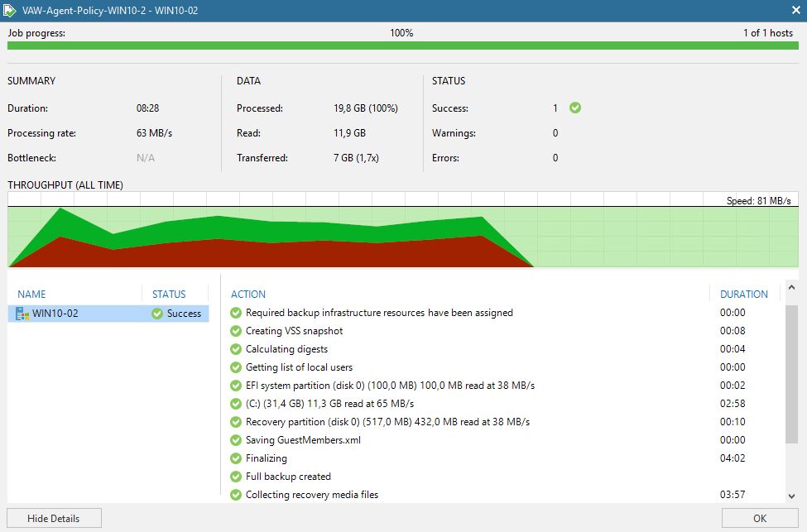Click check icon beside Full backup created

coord(236,477)
